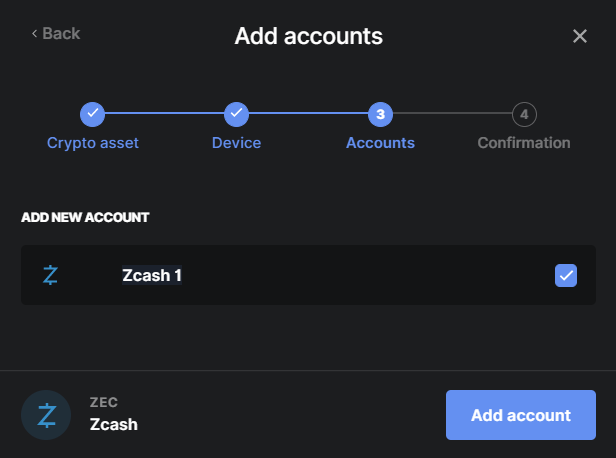
Task: Click the completed step 2 checkmark circle
Action: pos(236,113)
